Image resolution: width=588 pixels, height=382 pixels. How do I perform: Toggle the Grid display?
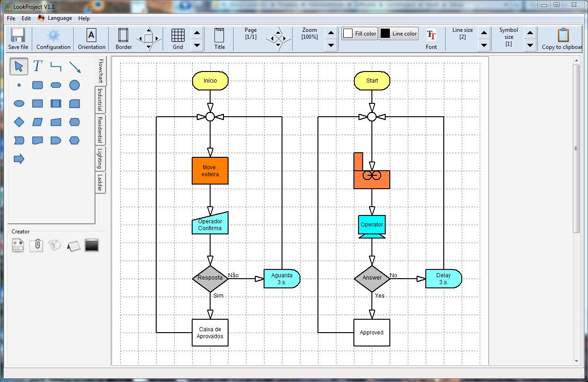click(178, 39)
